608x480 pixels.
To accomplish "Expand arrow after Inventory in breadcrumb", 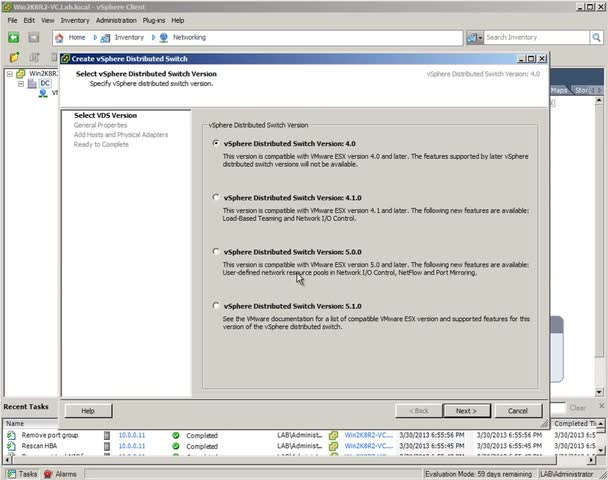I will coord(153,37).
